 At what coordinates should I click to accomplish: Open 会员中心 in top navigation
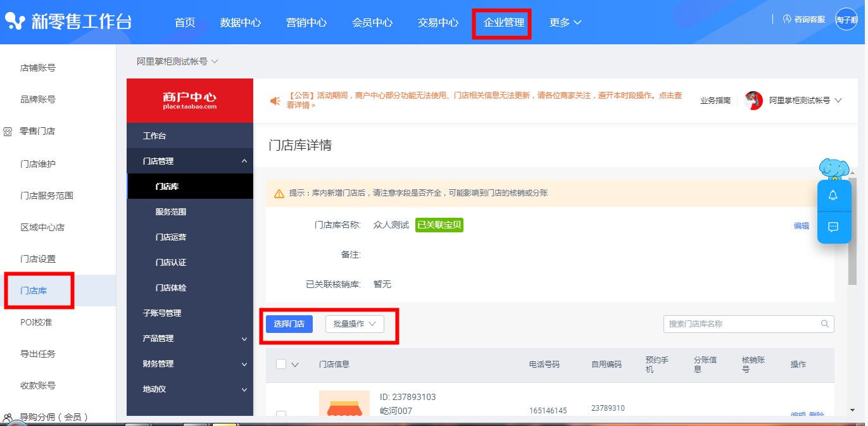(x=372, y=22)
